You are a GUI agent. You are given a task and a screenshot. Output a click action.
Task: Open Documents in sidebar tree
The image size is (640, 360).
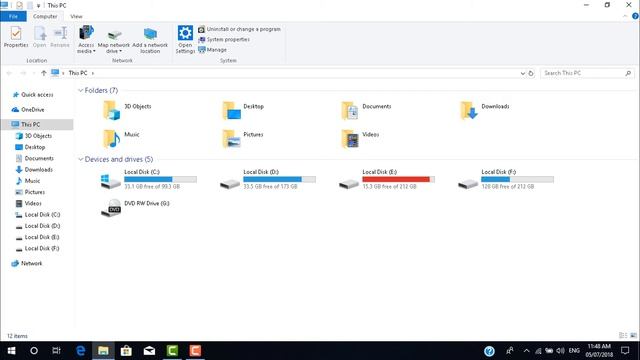(x=39, y=158)
